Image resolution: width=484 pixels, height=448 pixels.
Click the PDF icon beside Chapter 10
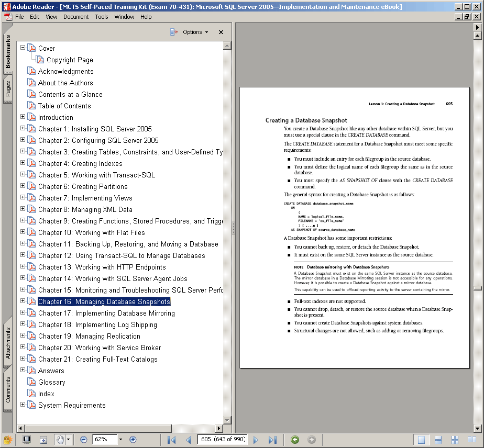(31, 232)
